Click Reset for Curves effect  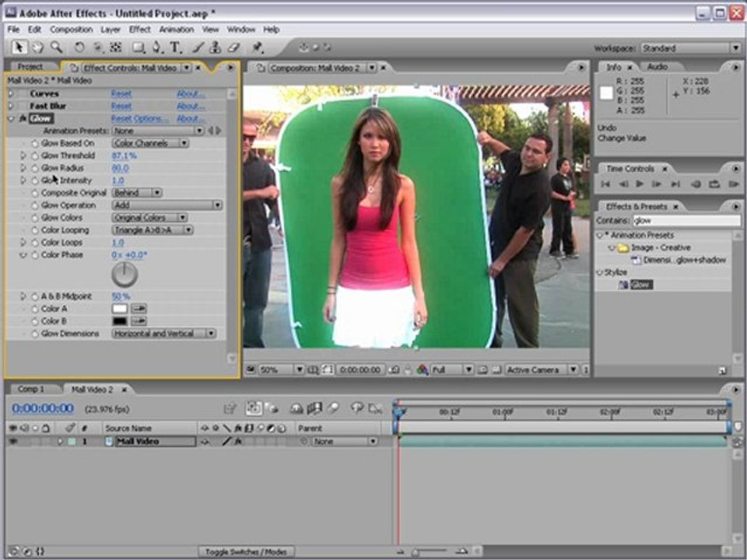121,94
